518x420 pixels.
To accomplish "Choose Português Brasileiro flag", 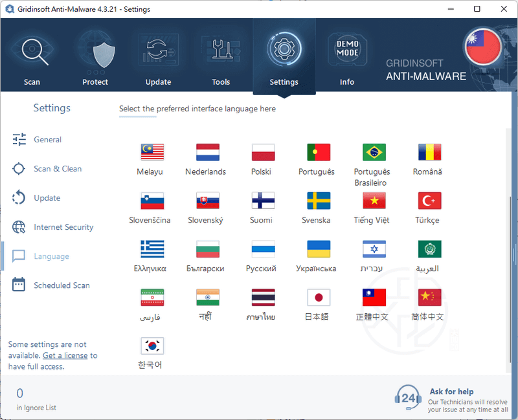I will coord(374,152).
